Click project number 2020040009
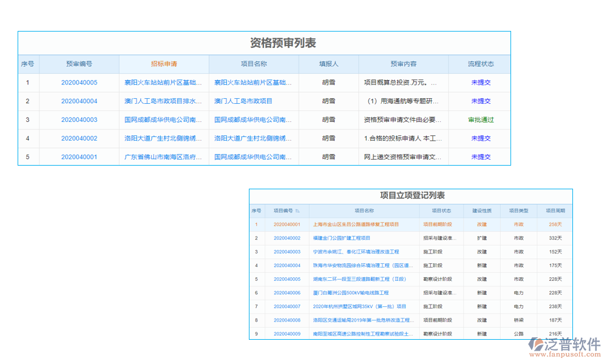The height and width of the screenshot is (364, 607). point(286,333)
